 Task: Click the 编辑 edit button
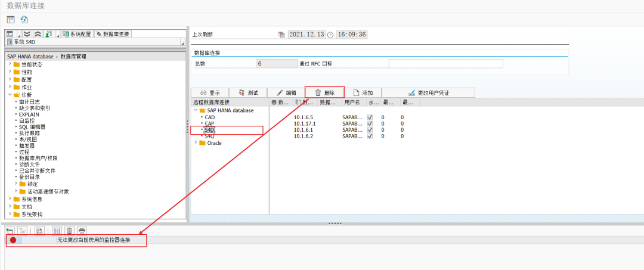(x=286, y=93)
